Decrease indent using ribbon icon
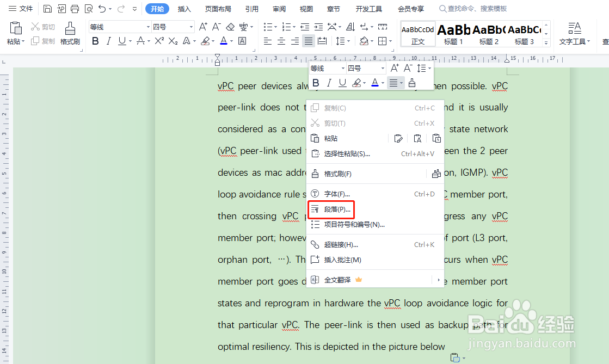609x364 pixels. pyautogui.click(x=305, y=27)
